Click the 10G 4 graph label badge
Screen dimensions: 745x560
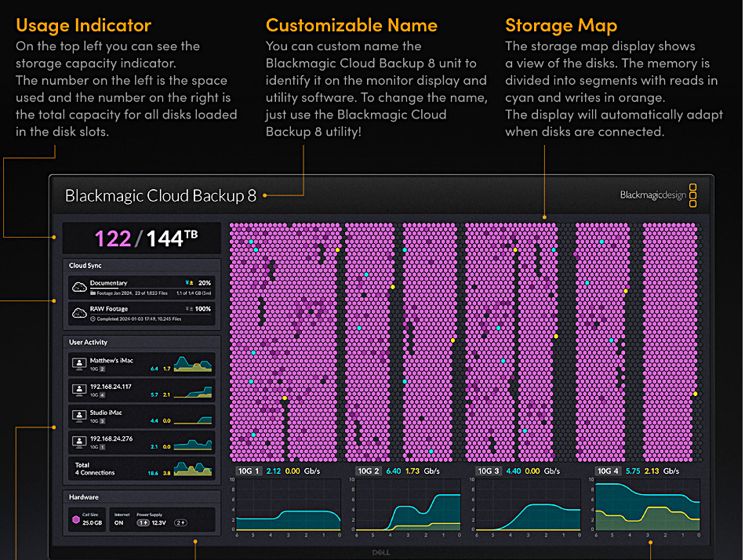click(609, 471)
